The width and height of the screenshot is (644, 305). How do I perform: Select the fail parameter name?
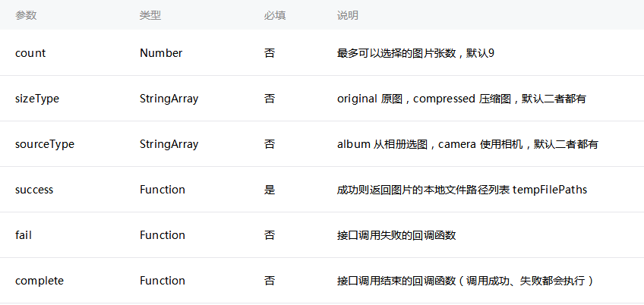pyautogui.click(x=24, y=234)
